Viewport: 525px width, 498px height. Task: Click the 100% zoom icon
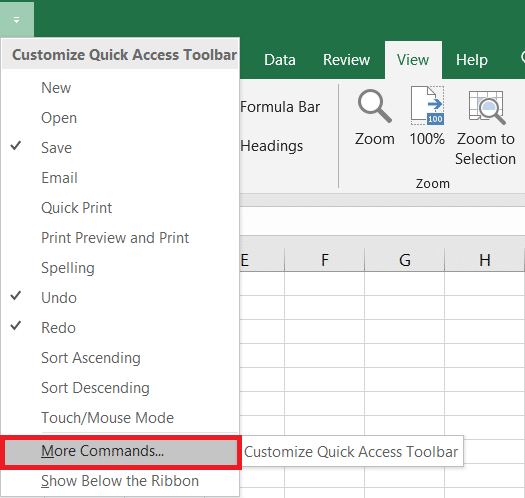(428, 106)
